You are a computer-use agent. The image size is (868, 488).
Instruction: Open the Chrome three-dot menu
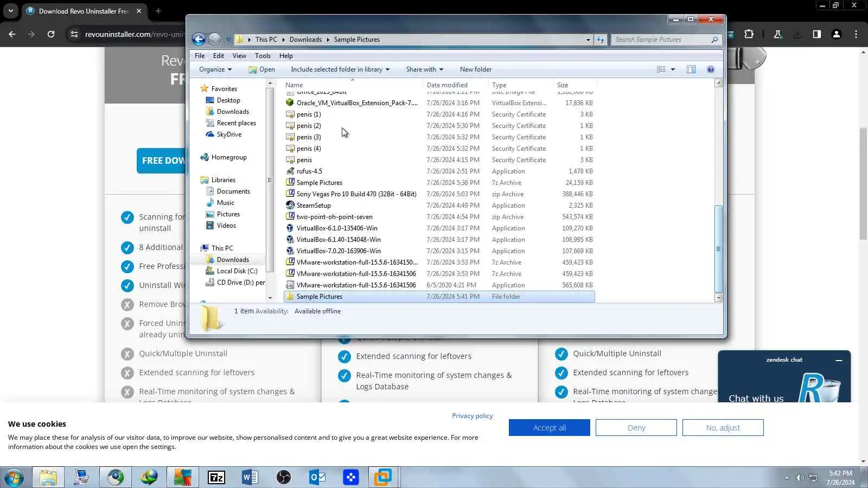(x=856, y=34)
